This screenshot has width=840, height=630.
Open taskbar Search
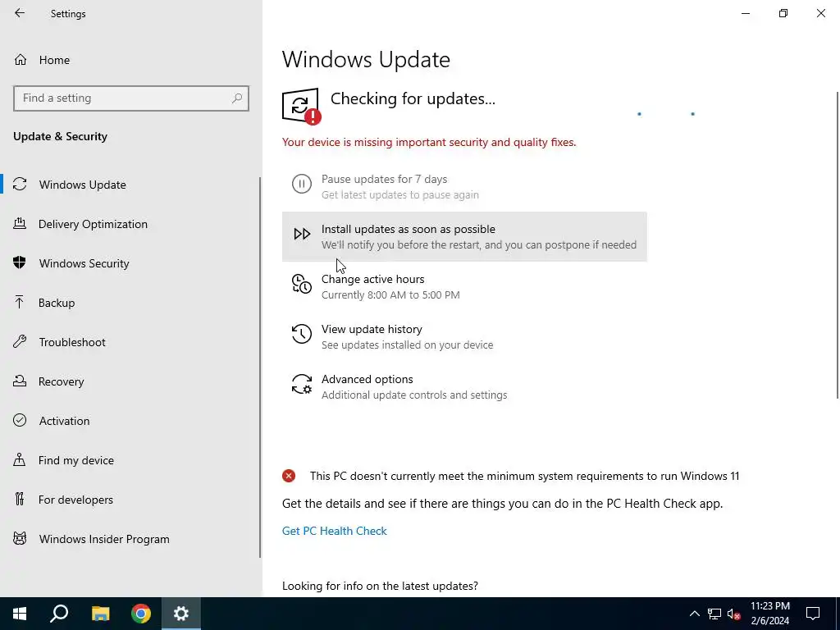point(59,614)
